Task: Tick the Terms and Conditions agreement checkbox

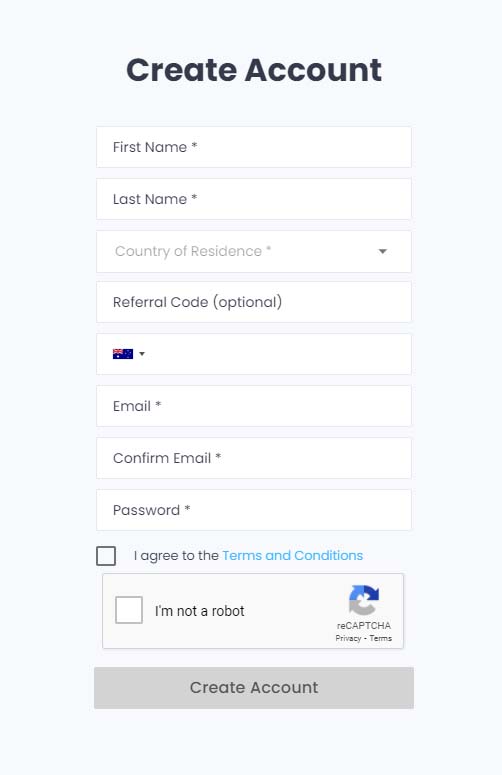Action: pyautogui.click(x=106, y=556)
